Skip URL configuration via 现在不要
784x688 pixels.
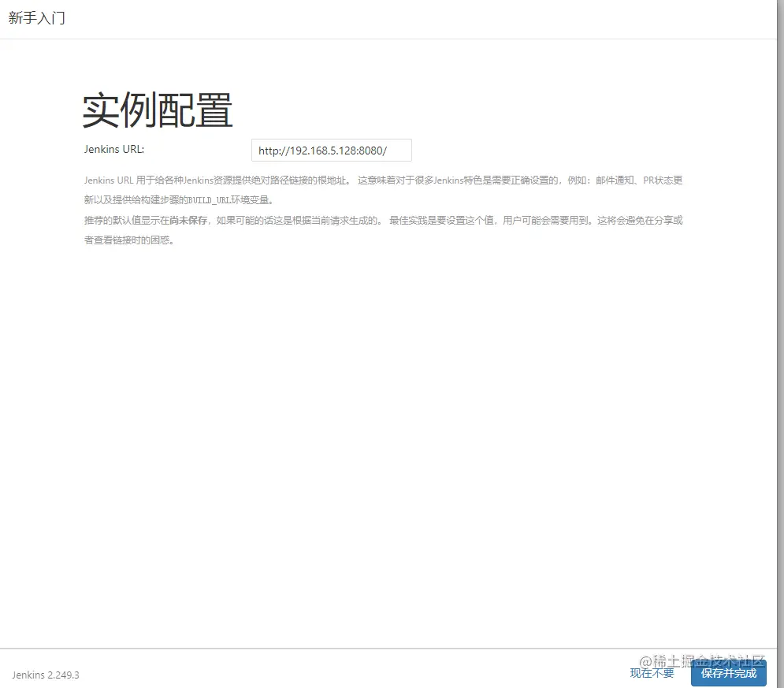coord(651,674)
